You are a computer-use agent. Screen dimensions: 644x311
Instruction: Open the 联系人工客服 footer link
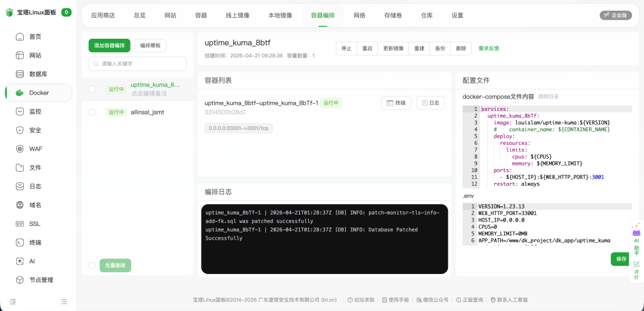pos(509,300)
